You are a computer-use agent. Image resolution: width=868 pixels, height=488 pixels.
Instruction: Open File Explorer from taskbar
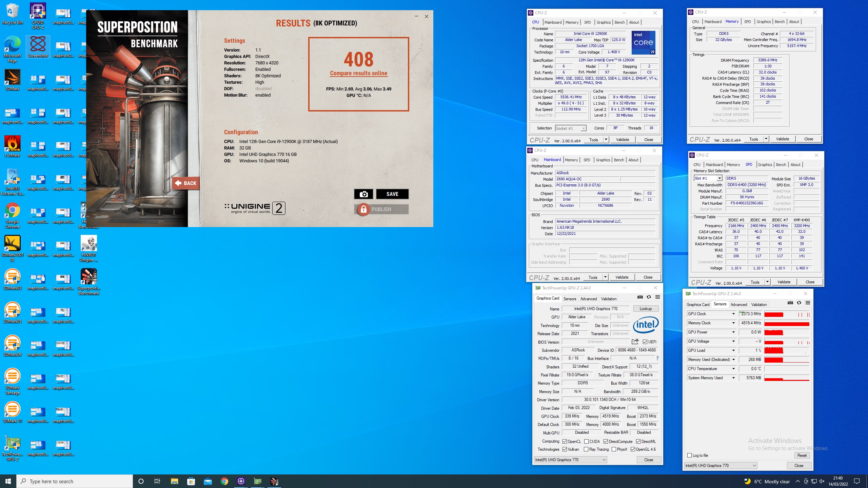(x=174, y=481)
